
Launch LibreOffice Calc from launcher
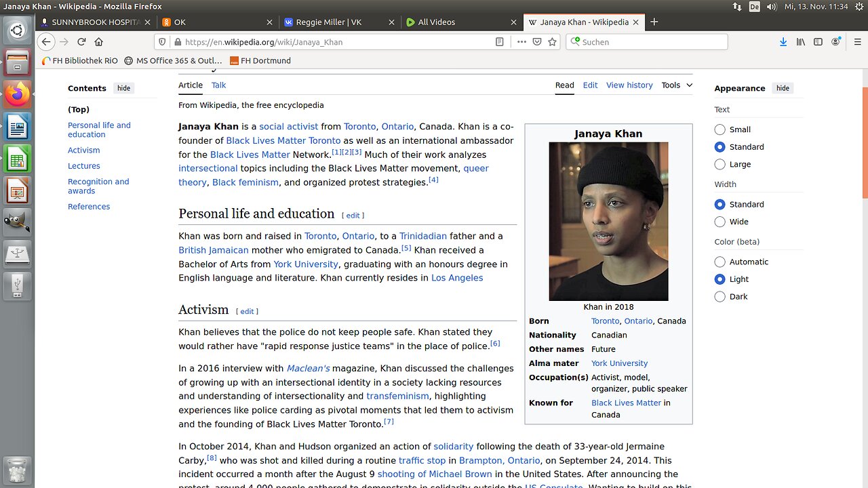17,159
